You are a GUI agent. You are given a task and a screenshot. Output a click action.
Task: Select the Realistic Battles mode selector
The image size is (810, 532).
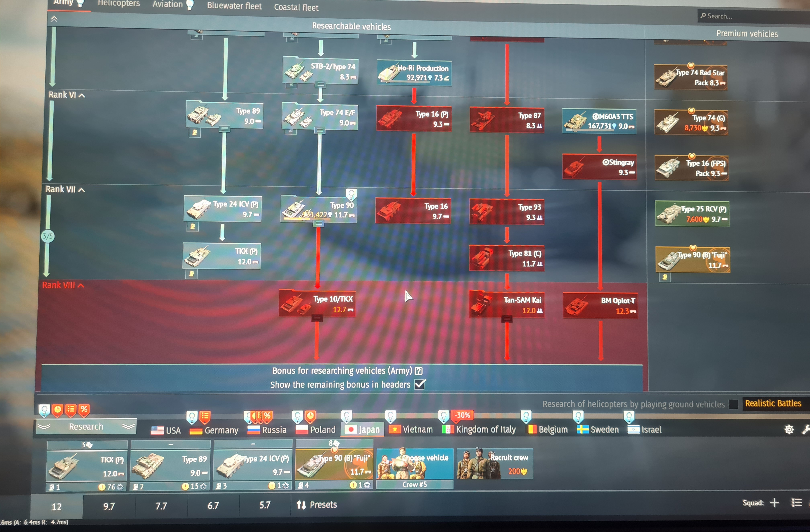click(x=773, y=404)
